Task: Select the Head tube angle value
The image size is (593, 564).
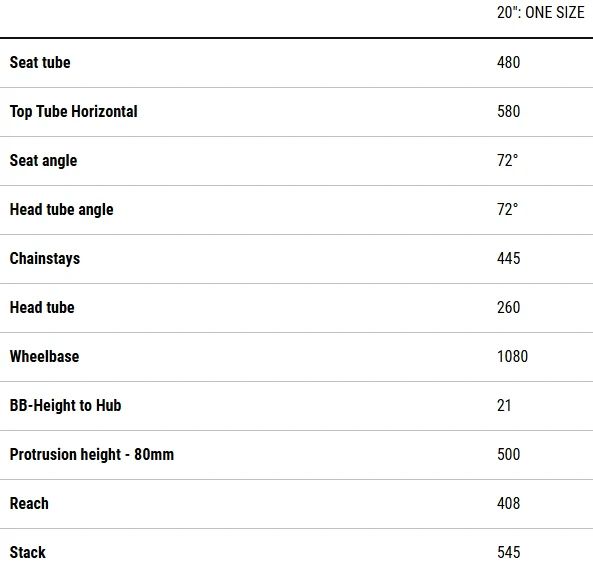Action: coord(507,210)
